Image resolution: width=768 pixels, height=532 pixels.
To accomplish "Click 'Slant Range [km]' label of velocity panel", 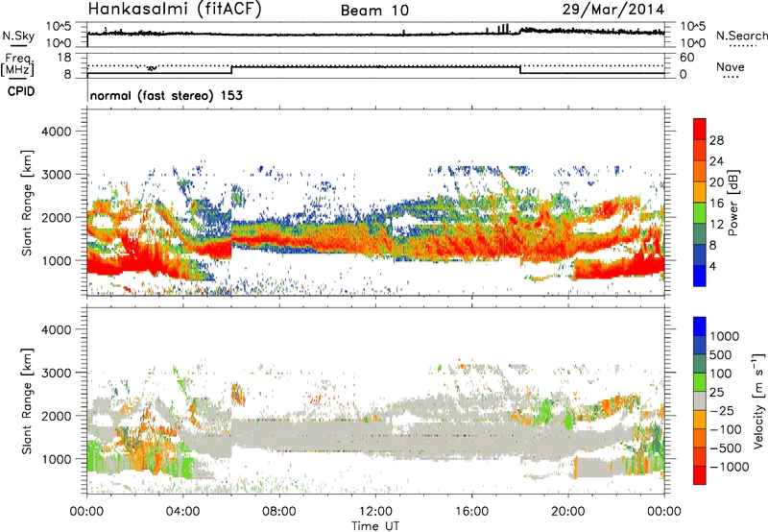I will 27,401.
